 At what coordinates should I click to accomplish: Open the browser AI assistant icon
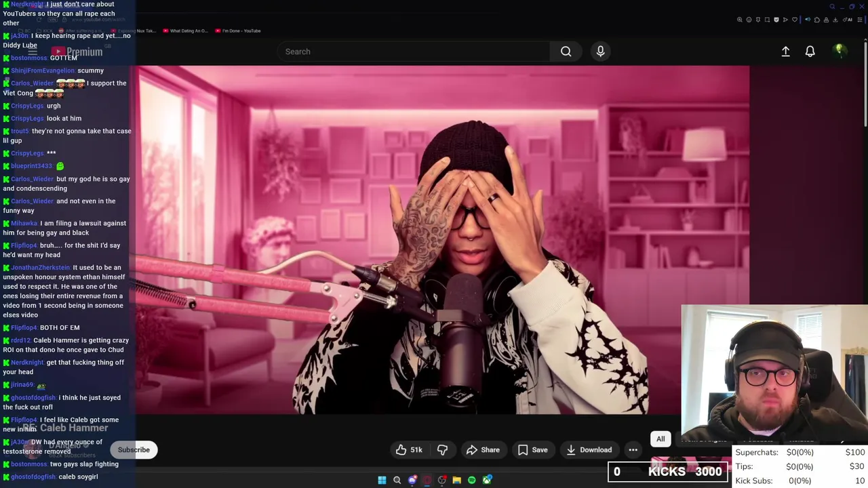(x=848, y=20)
